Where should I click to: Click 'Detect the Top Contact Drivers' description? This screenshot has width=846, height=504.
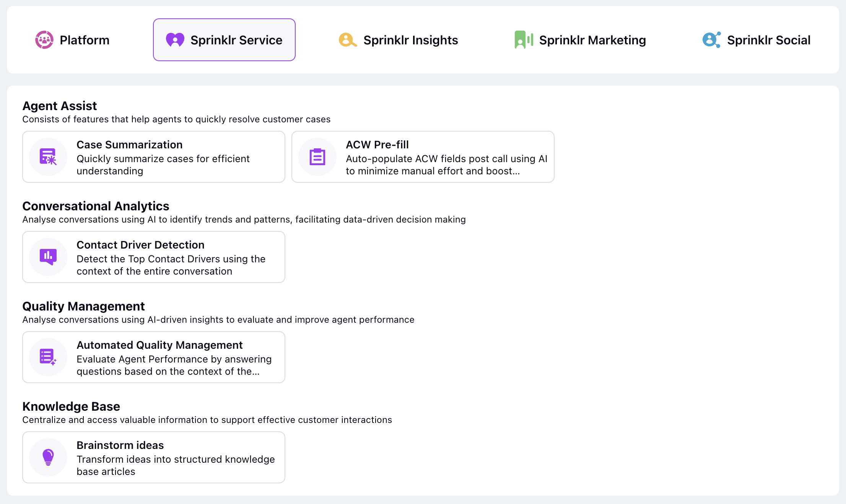[171, 265]
